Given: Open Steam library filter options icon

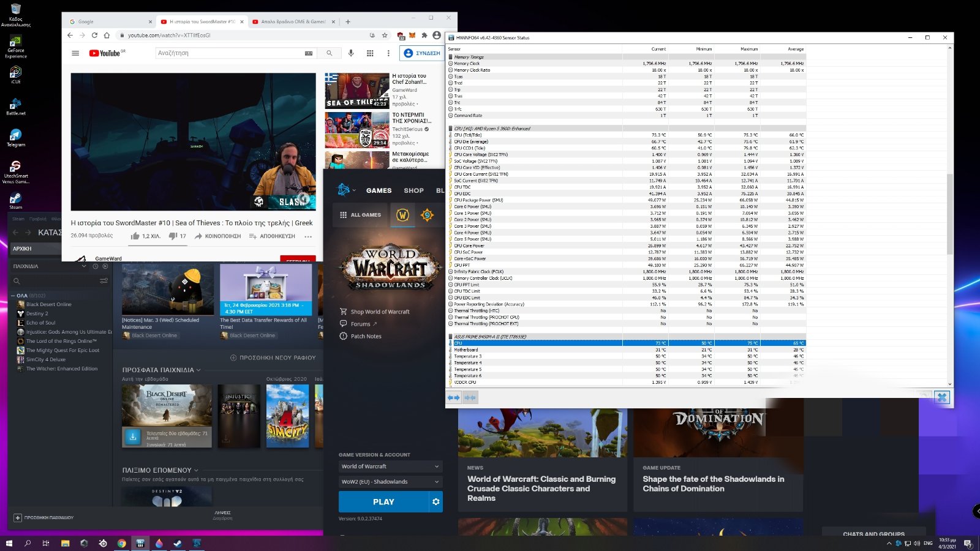Looking at the screenshot, I should [104, 281].
